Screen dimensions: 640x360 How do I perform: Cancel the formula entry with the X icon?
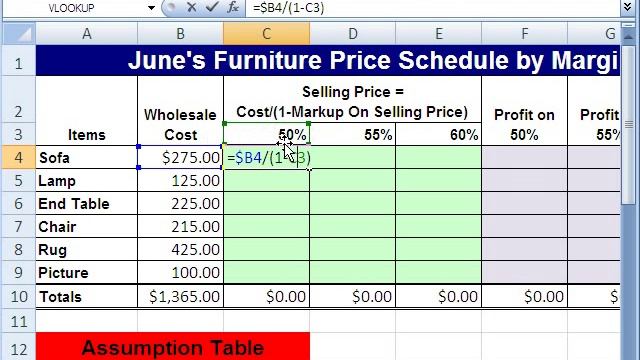coord(191,7)
